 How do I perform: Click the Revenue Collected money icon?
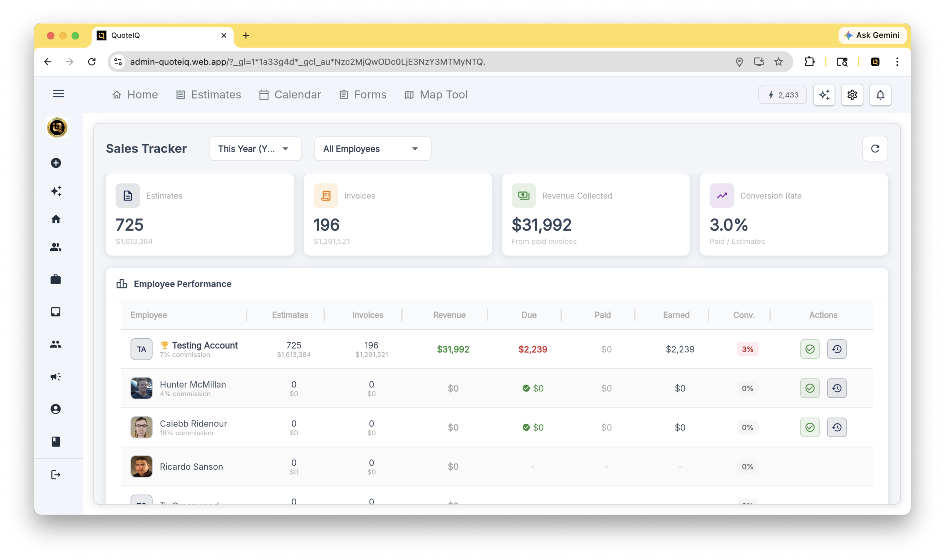[524, 196]
